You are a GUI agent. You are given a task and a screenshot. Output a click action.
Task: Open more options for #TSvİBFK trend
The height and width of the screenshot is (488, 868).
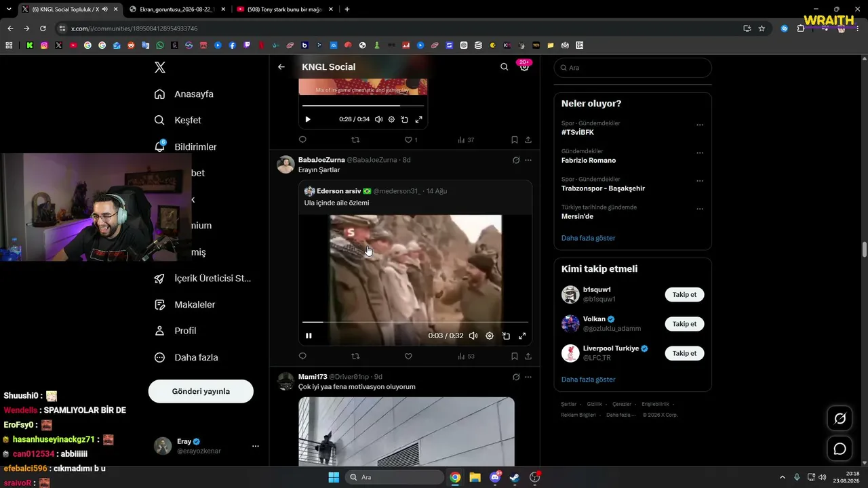point(700,125)
